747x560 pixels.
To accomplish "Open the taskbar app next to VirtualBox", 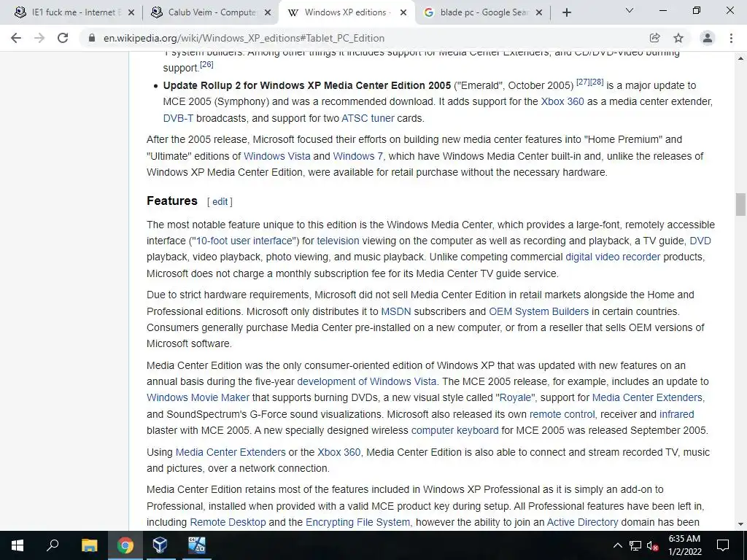I will pyautogui.click(x=196, y=545).
